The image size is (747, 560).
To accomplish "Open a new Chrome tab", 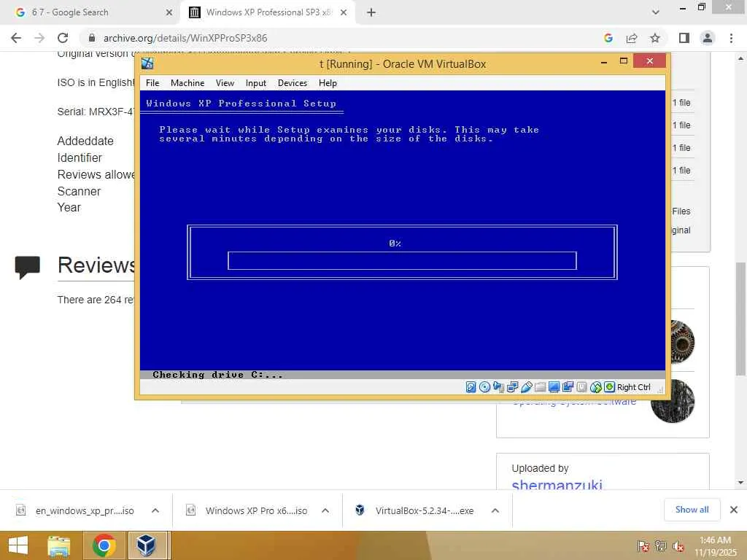I will (371, 13).
